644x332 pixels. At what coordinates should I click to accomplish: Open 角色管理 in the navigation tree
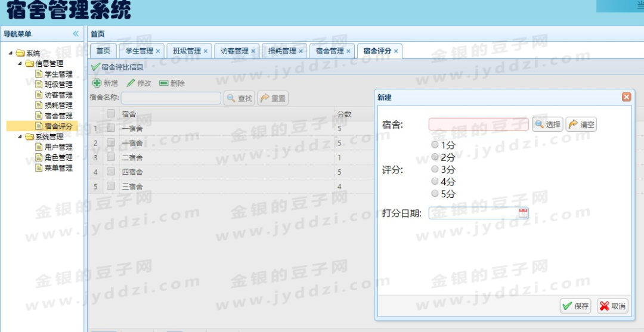(x=58, y=157)
